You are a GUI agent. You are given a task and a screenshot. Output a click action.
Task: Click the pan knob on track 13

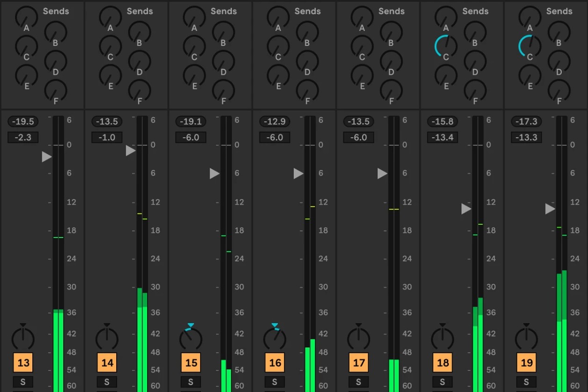[x=23, y=338]
